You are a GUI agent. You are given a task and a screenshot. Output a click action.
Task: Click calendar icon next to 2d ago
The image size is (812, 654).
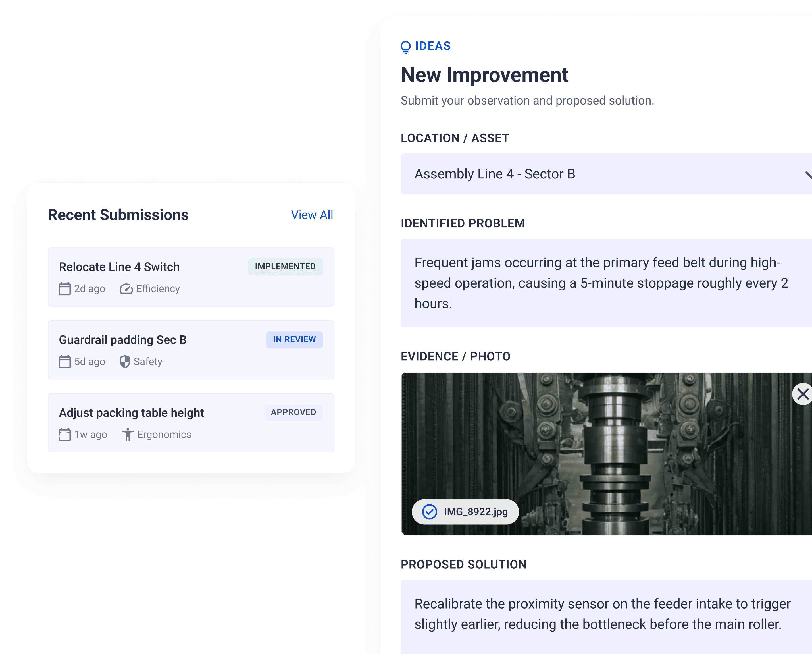(x=65, y=289)
